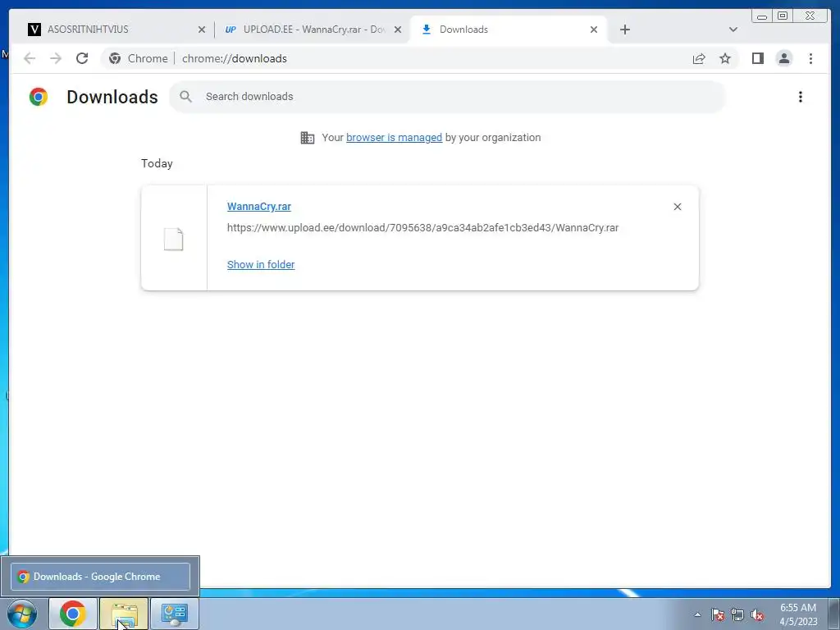Click the Action Center flag tray icon
The height and width of the screenshot is (630, 840).
(x=718, y=614)
